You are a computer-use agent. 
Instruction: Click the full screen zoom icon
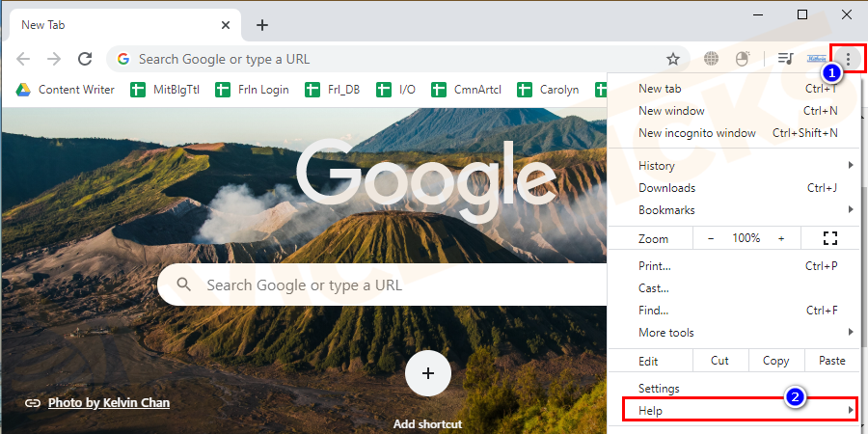tap(829, 238)
